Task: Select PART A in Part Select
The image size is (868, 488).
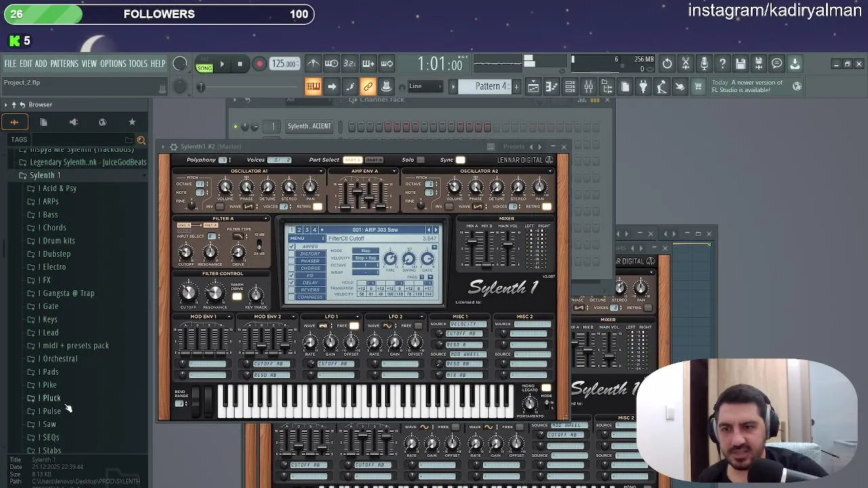Action: point(353,160)
